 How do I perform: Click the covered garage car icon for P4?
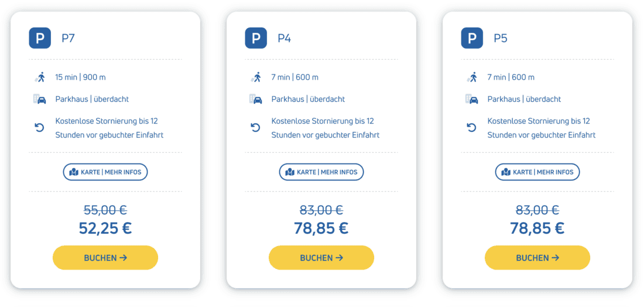click(256, 99)
